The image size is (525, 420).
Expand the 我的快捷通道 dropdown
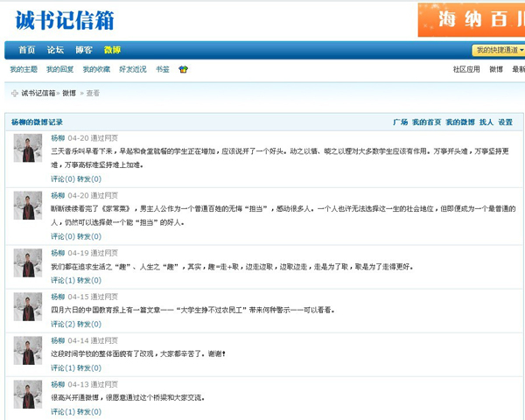(498, 50)
